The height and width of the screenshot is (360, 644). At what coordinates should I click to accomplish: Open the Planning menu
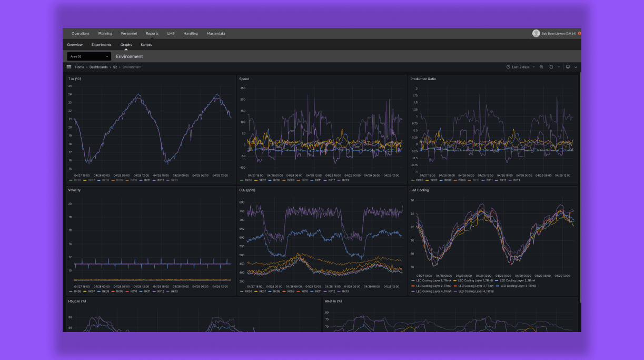pos(105,33)
